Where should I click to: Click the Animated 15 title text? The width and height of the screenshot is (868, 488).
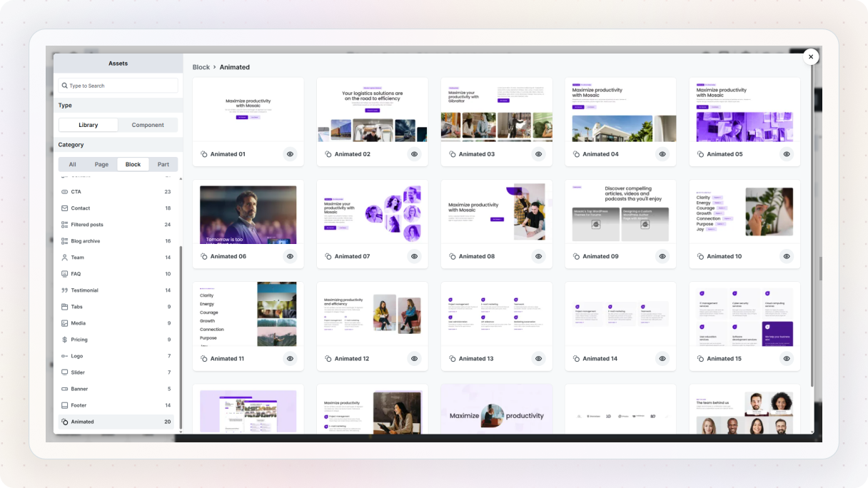pos(725,358)
